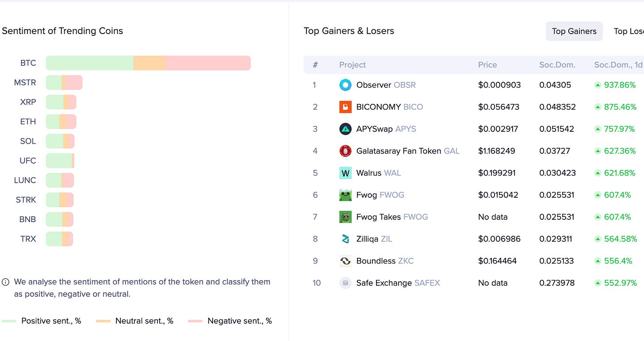
Task: Click the 'Top Gainers & Losers' heading
Action: click(349, 31)
